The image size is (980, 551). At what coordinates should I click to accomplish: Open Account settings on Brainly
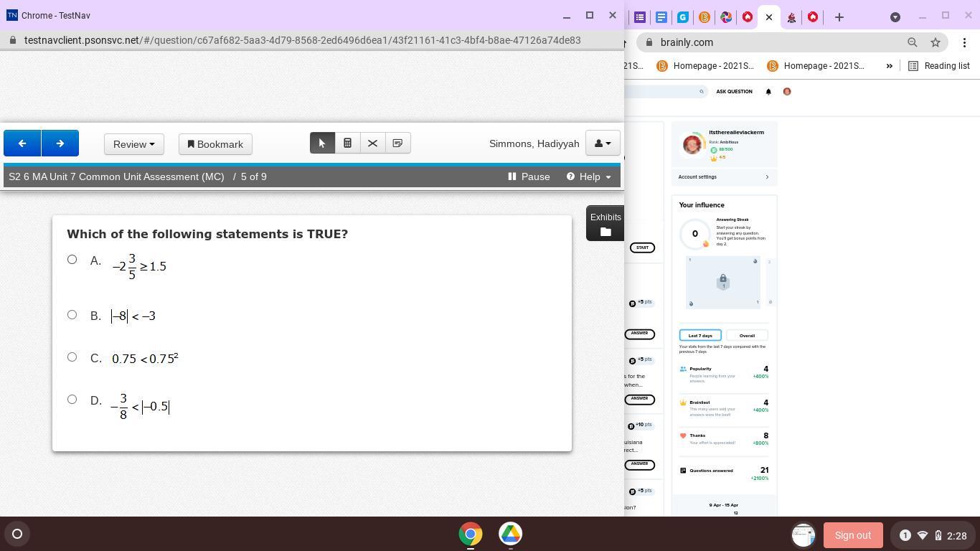click(x=724, y=177)
